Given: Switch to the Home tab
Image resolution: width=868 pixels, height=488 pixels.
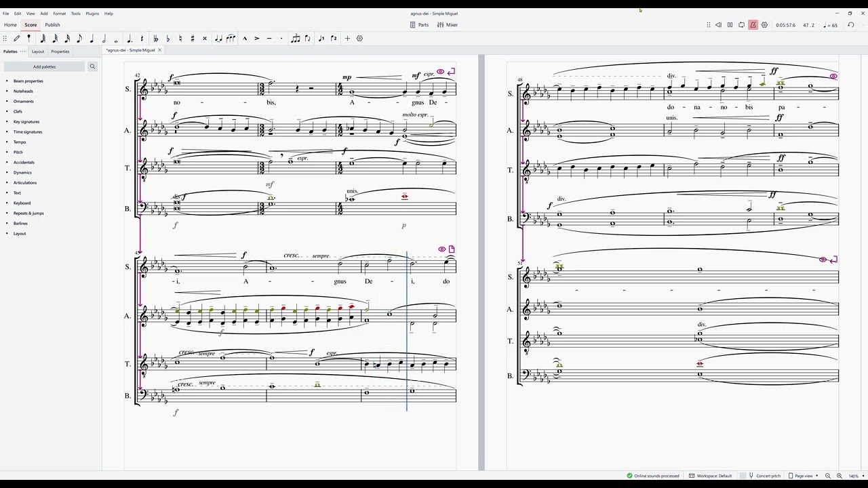Looking at the screenshot, I should (x=10, y=25).
